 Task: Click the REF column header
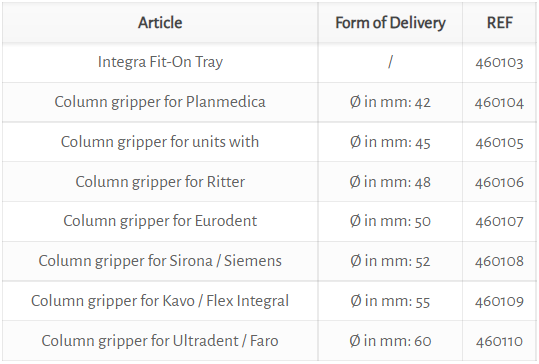(x=499, y=23)
